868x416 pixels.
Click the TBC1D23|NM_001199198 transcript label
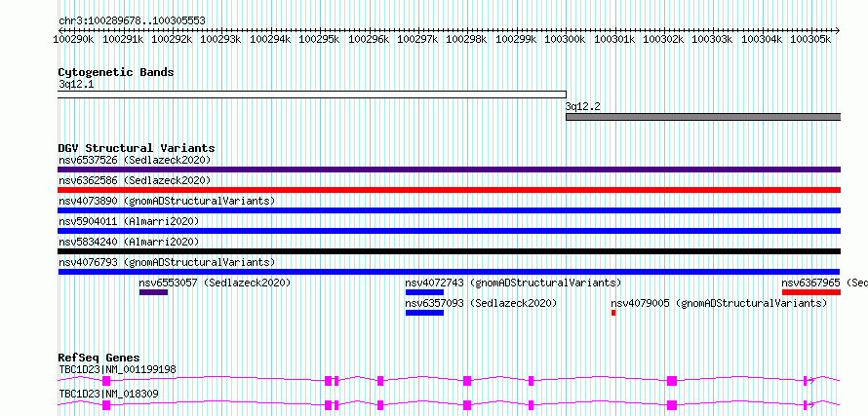118,369
